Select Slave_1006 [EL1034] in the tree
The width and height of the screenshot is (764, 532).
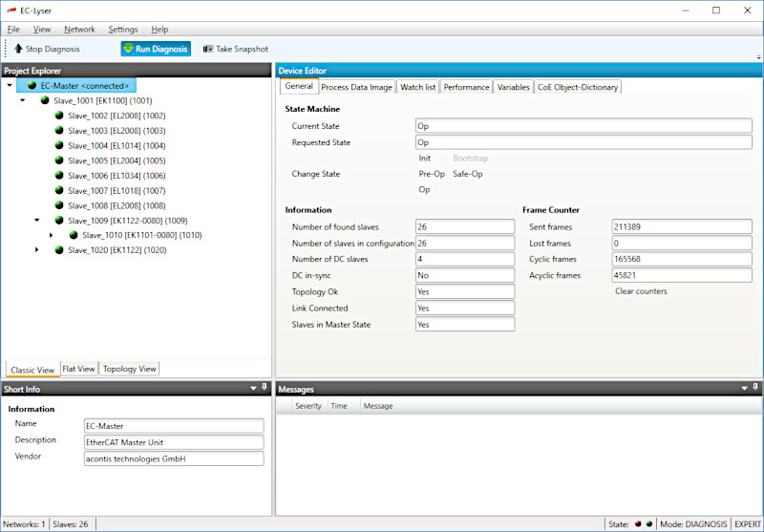click(x=117, y=176)
